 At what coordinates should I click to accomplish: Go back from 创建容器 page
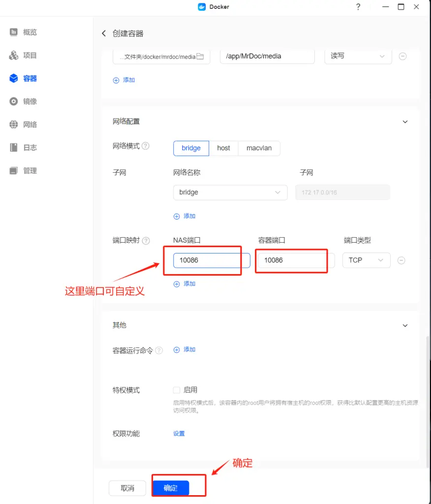(x=103, y=33)
